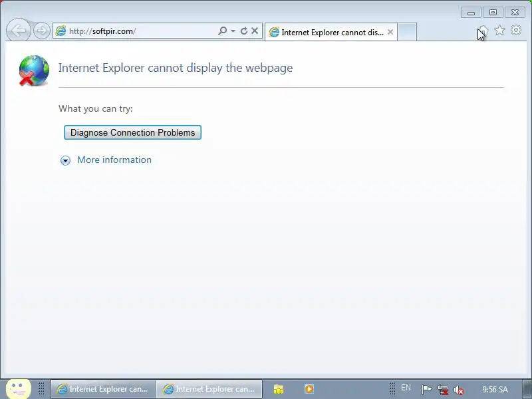Expand the More information arrow

click(x=65, y=160)
